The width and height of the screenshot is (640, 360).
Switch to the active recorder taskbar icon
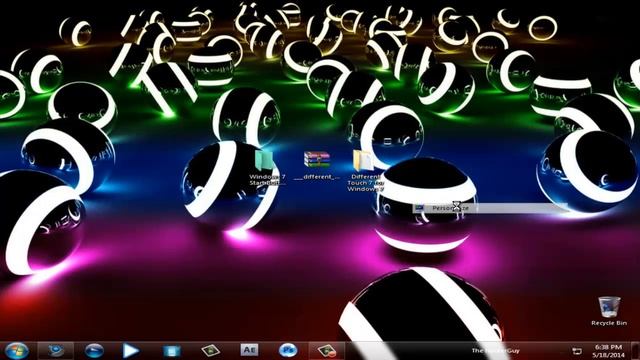pyautogui.click(x=326, y=351)
